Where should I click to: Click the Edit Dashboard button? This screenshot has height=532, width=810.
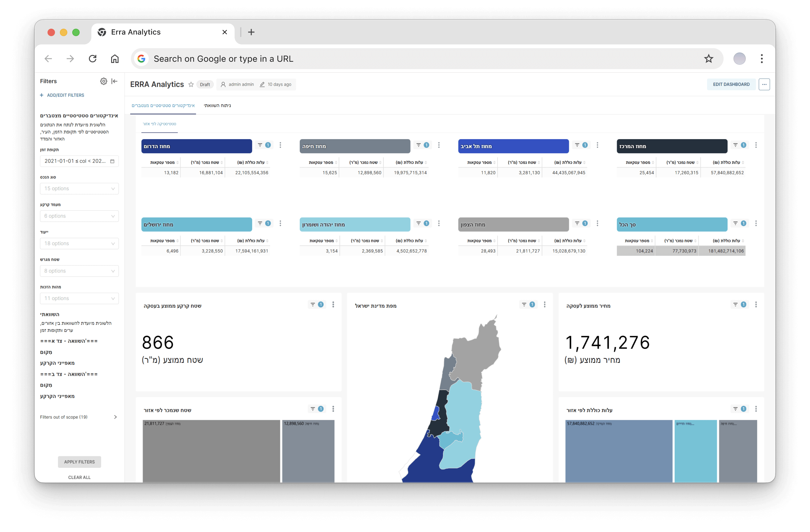[731, 84]
